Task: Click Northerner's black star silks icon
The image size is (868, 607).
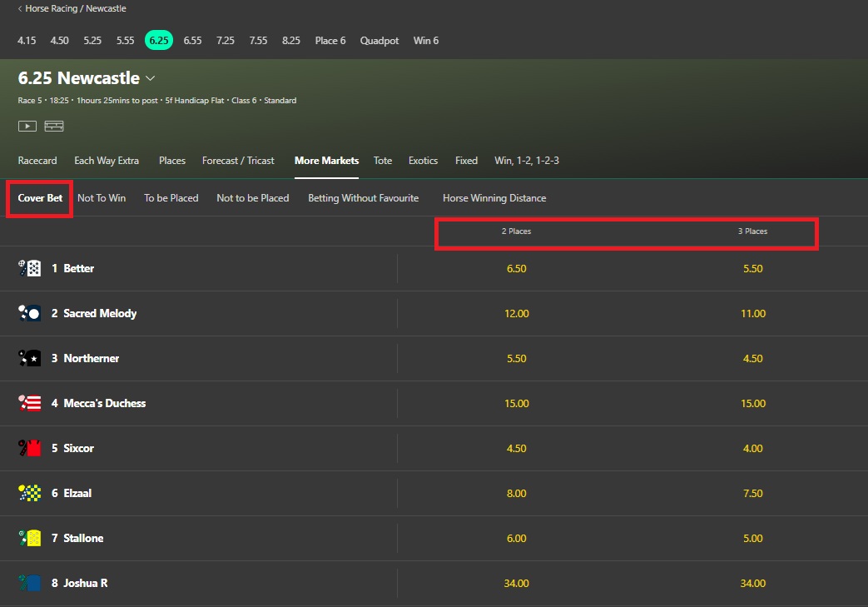Action: (30, 358)
